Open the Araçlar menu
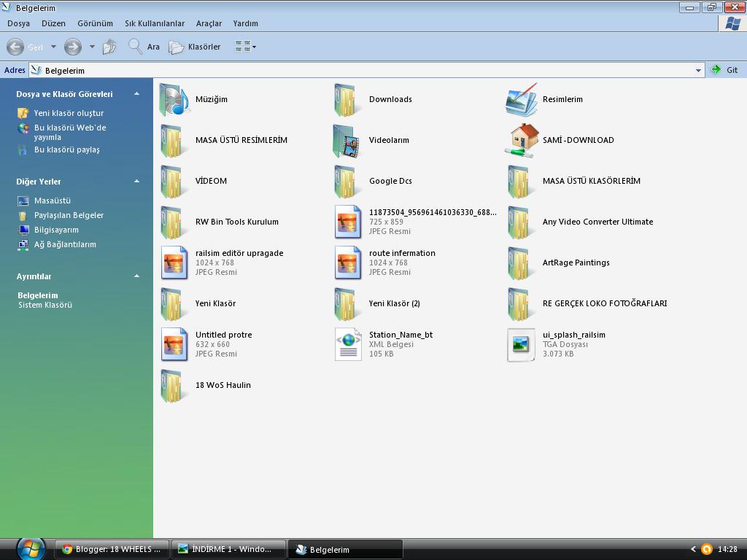This screenshot has height=560, width=747. pyautogui.click(x=209, y=23)
